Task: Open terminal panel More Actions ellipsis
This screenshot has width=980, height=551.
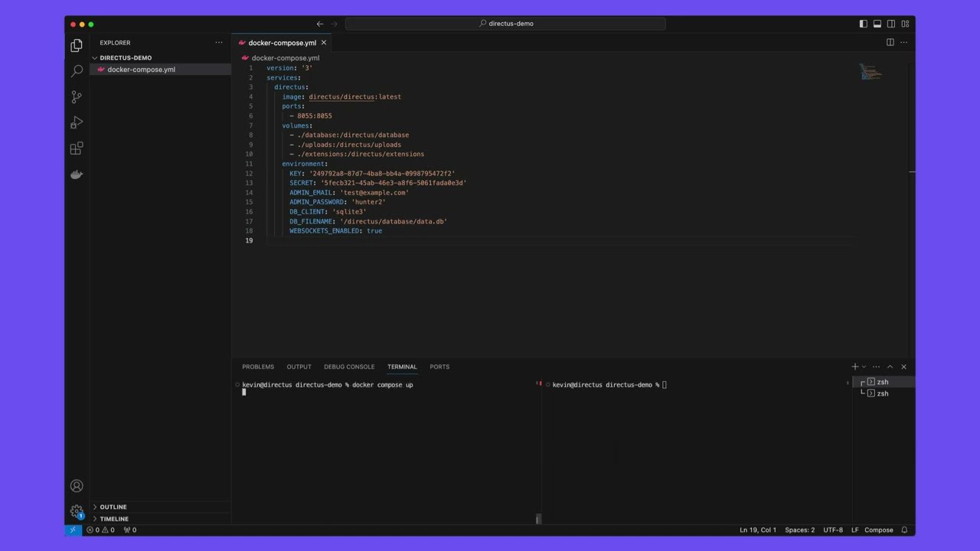Action: (877, 367)
